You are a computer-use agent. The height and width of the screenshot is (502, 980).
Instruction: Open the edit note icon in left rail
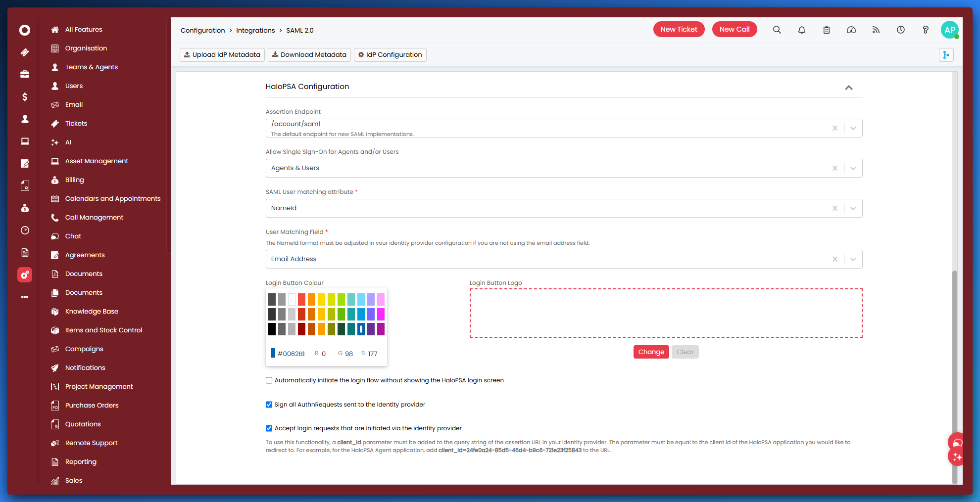tap(25, 164)
